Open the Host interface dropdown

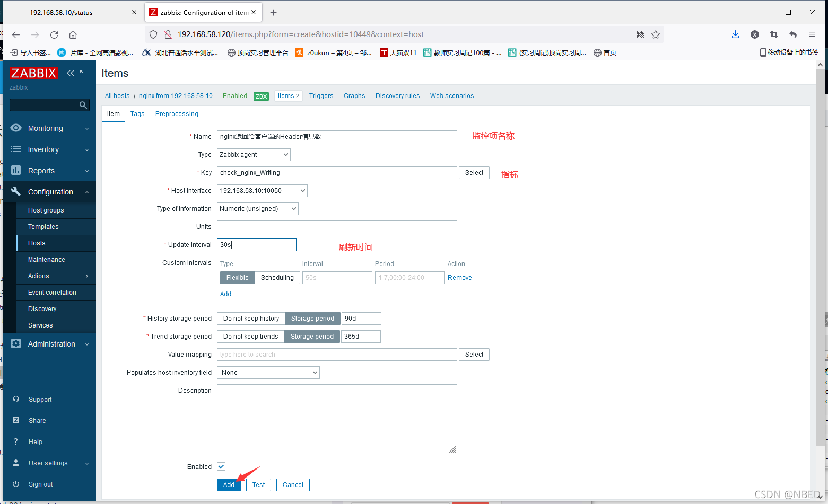coord(262,190)
